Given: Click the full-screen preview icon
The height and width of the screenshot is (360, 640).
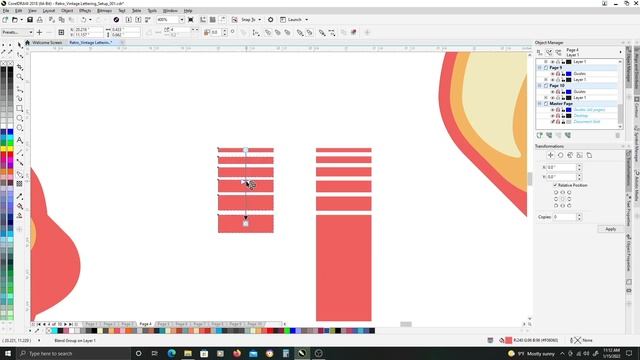Looking at the screenshot, I should coord(191,20).
